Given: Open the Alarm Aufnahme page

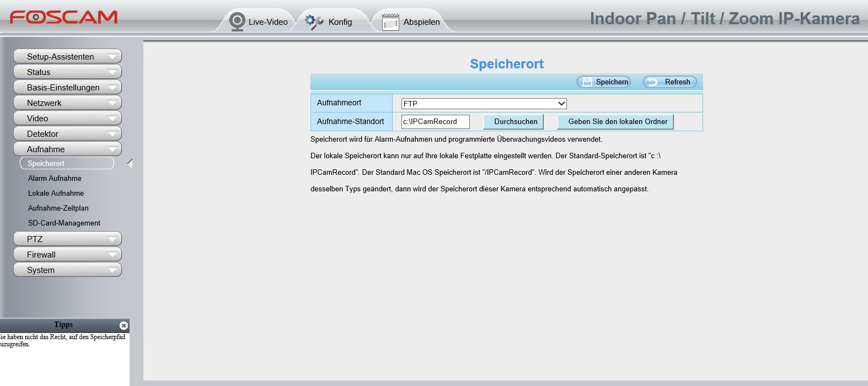Looking at the screenshot, I should coord(55,178).
